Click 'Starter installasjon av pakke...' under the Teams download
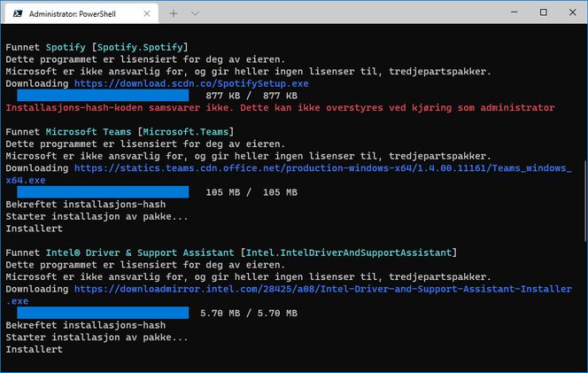 click(x=97, y=216)
